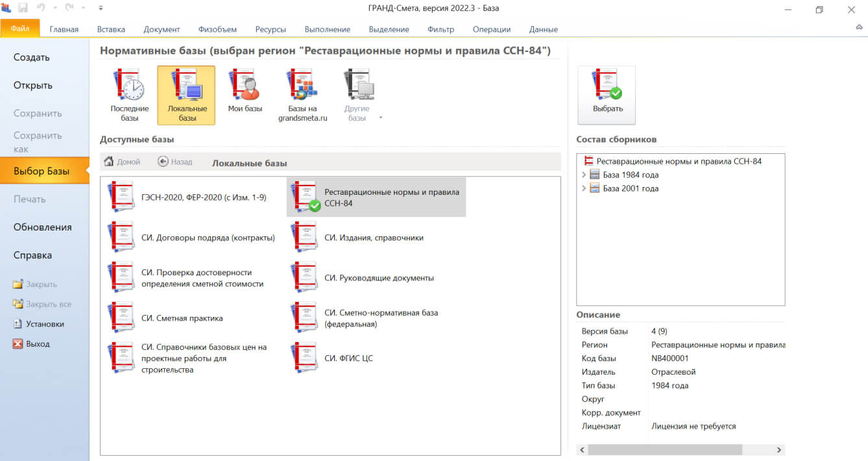Switch to the Операции ribbon tab
The image size is (868, 461).
point(492,29)
